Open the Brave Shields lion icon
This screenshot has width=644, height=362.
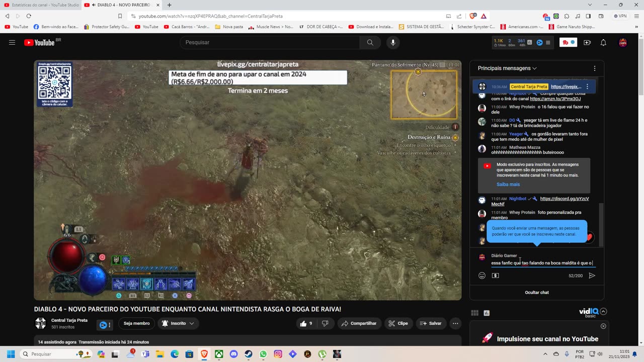click(473, 16)
